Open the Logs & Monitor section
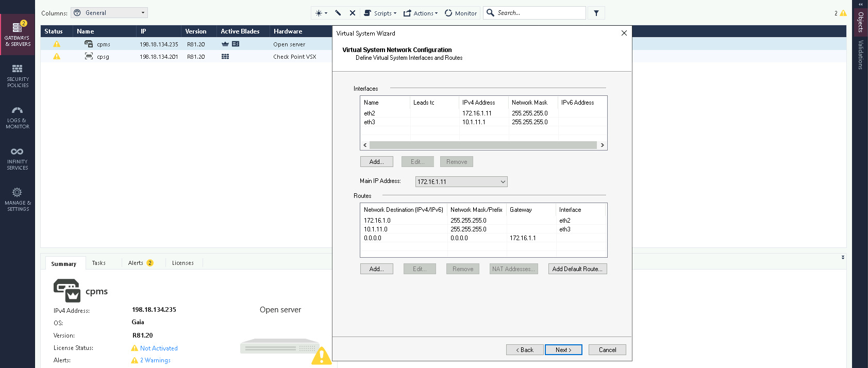The image size is (868, 368). (18, 117)
